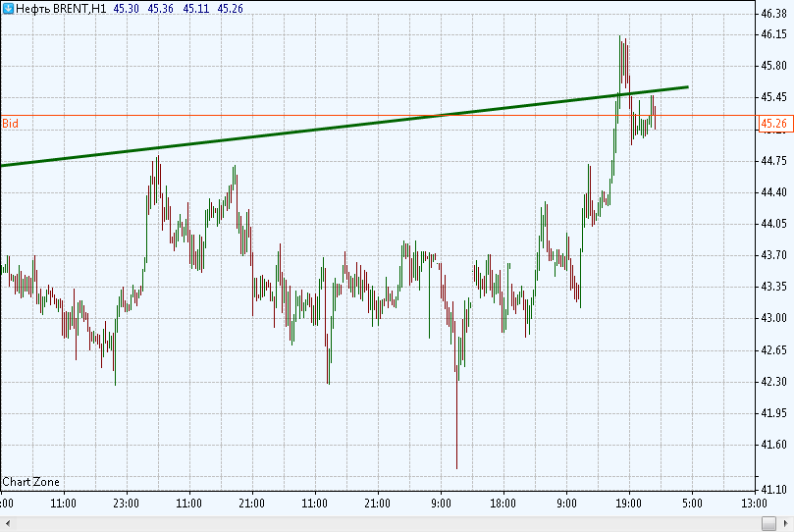The width and height of the screenshot is (794, 532).
Task: Click the scrollbar left arrow
Action: 7,523
